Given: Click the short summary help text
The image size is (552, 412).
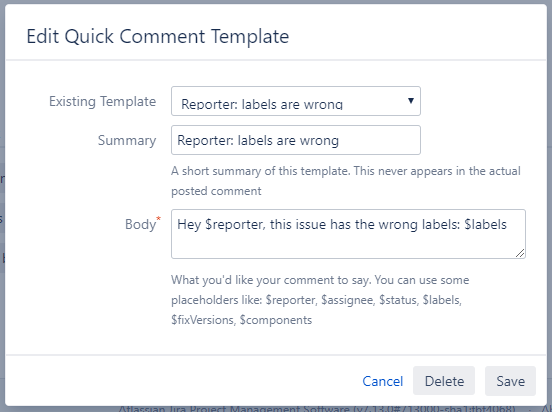Looking at the screenshot, I should click(x=346, y=181).
